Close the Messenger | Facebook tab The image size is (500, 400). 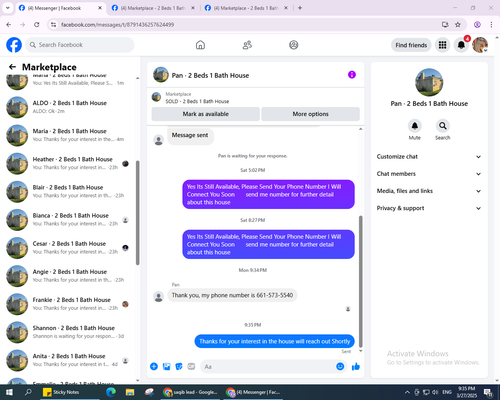tap(100, 8)
